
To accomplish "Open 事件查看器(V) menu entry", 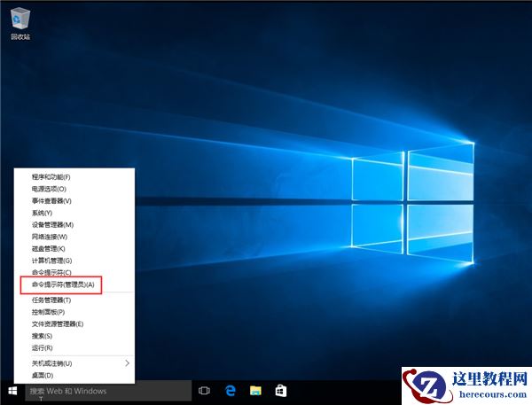I will click(x=74, y=201).
